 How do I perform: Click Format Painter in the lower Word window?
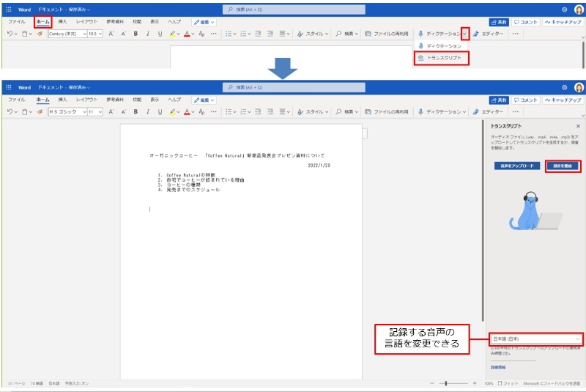pyautogui.click(x=40, y=111)
